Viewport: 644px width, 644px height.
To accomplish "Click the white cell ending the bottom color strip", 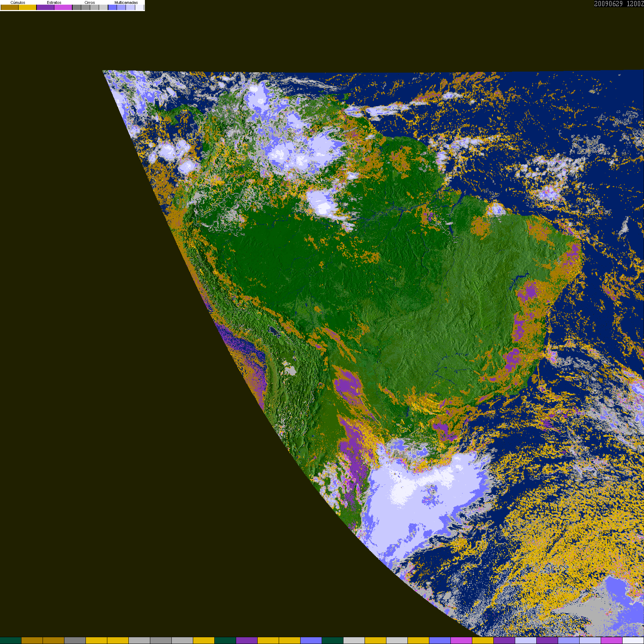I will point(633,640).
